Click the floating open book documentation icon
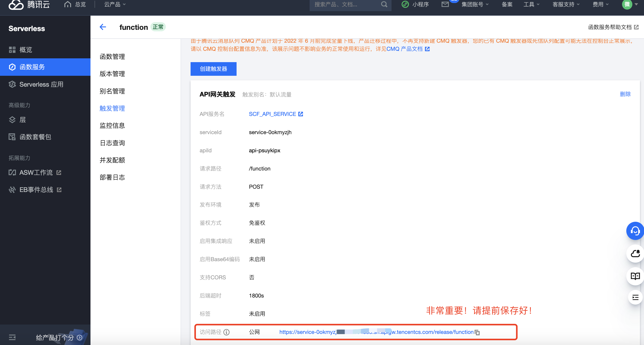 635,276
